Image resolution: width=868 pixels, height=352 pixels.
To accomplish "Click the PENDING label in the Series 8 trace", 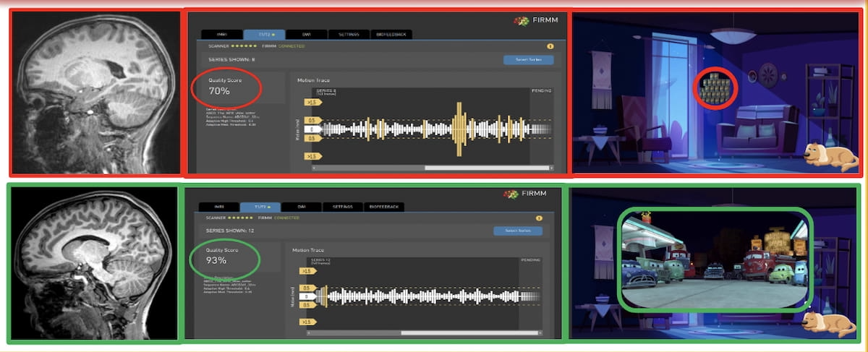I will (x=542, y=92).
